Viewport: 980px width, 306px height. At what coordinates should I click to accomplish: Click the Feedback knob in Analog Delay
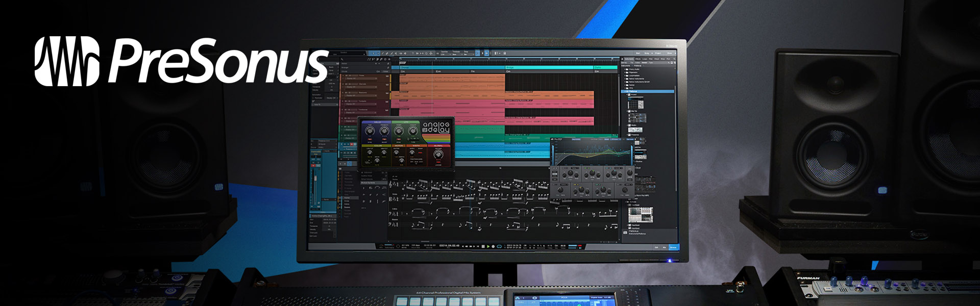(x=384, y=132)
